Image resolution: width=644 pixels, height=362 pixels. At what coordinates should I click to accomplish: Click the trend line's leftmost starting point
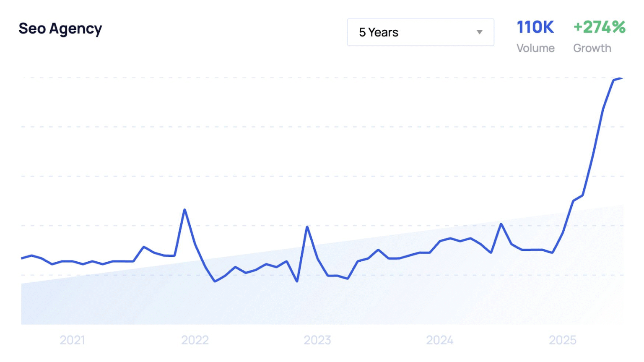click(x=22, y=258)
